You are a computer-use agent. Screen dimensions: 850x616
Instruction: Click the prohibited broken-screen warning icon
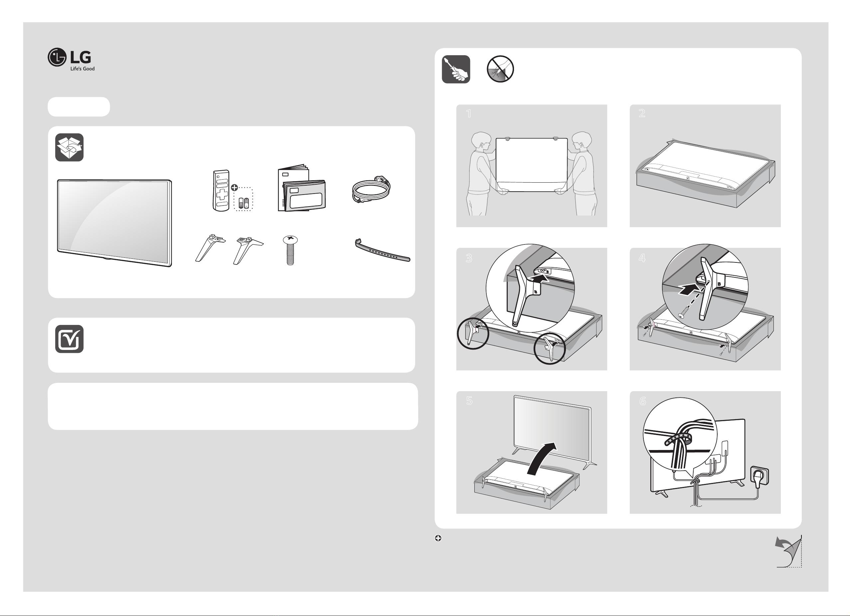click(500, 69)
